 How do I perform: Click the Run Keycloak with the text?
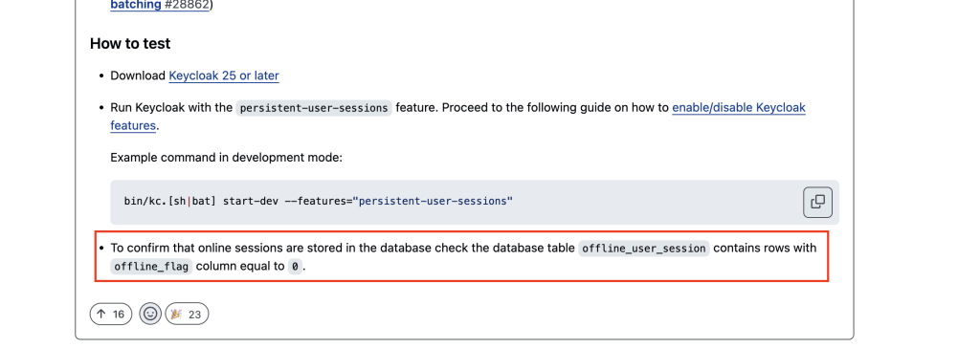[x=171, y=107]
